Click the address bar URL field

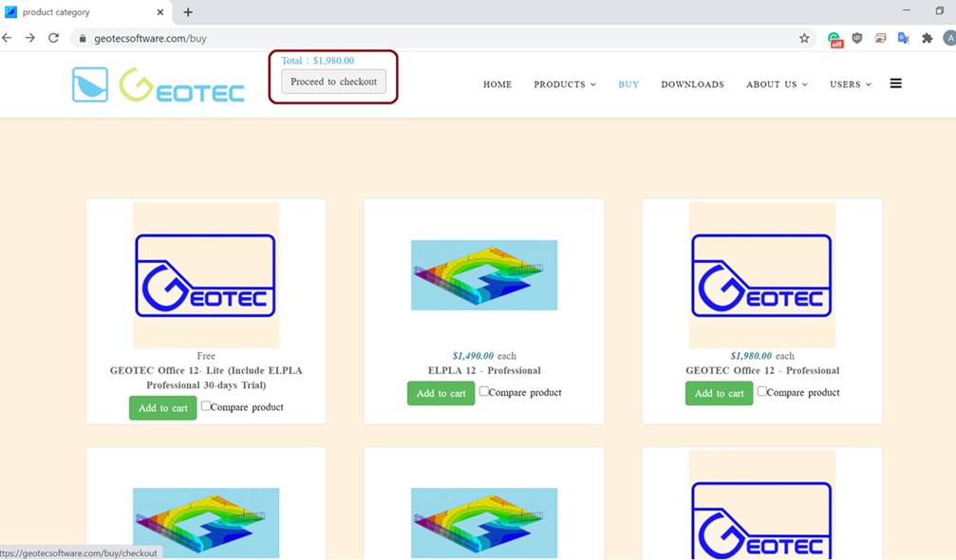tap(444, 38)
